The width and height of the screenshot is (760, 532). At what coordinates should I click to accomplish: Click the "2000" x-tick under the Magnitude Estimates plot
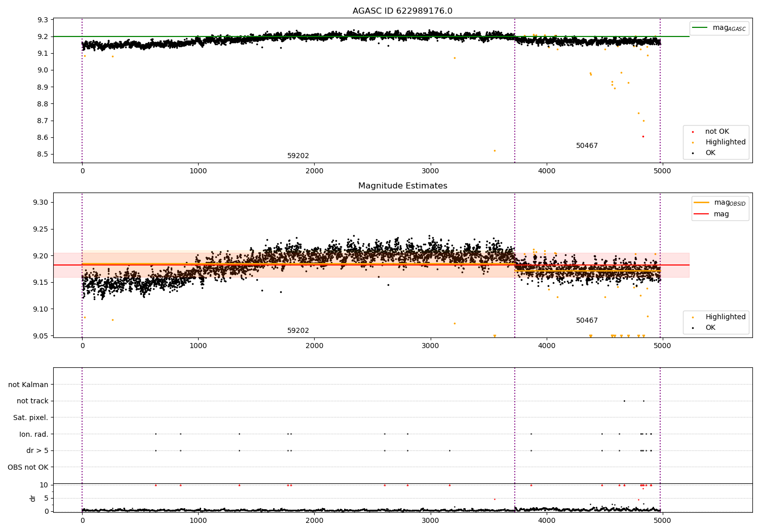(315, 346)
